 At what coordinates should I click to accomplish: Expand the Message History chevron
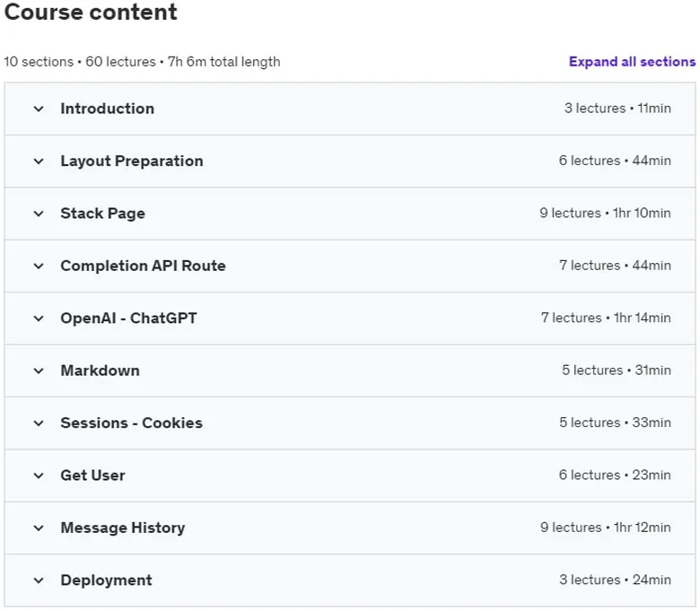pyautogui.click(x=39, y=528)
